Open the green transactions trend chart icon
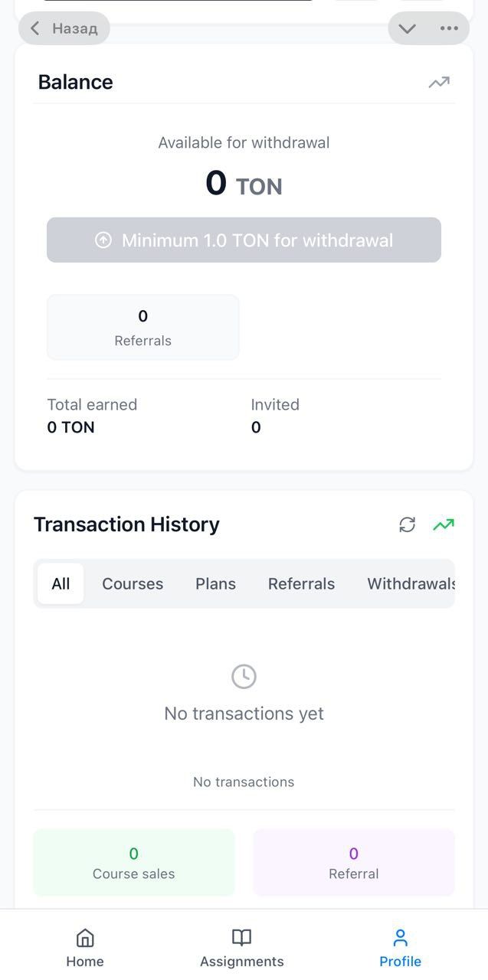Screen dimensions: 488x980 click(443, 524)
